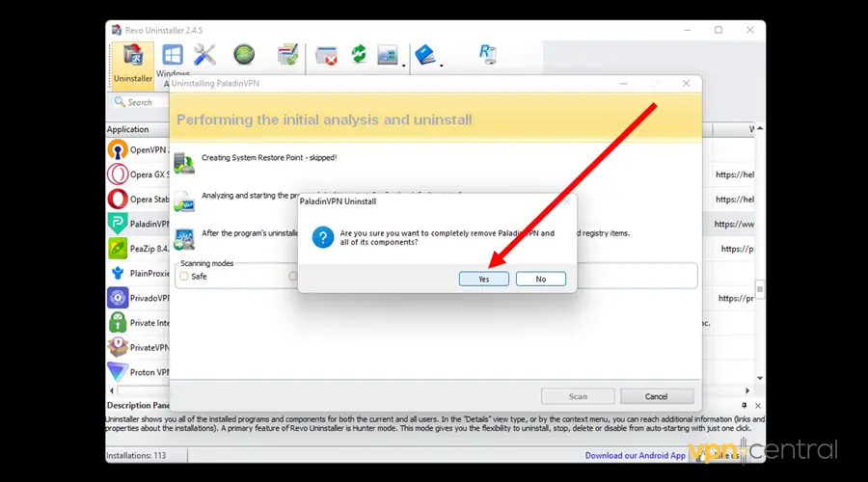Image resolution: width=868 pixels, height=482 pixels.
Task: Select the Safe scanning mode radio button
Action: tap(184, 276)
